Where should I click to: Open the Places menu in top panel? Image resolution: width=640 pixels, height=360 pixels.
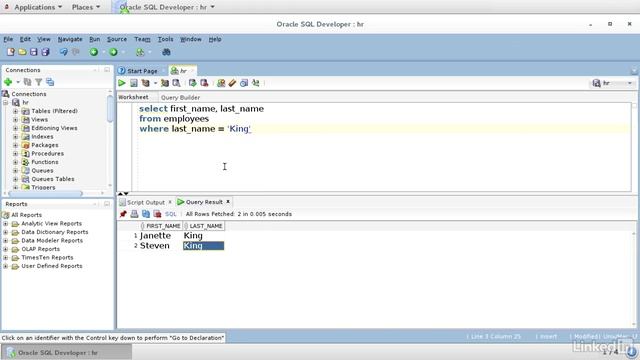[86, 7]
